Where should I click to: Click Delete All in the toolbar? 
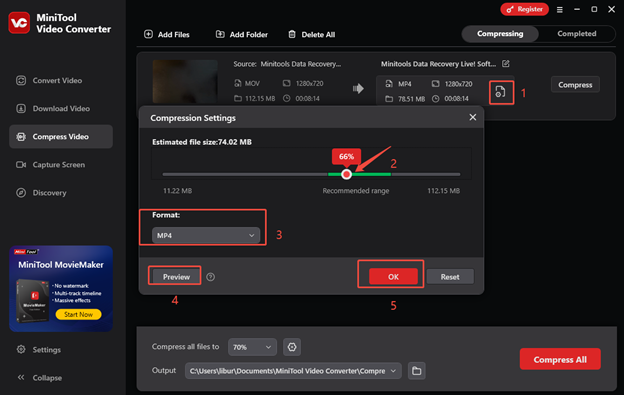312,35
